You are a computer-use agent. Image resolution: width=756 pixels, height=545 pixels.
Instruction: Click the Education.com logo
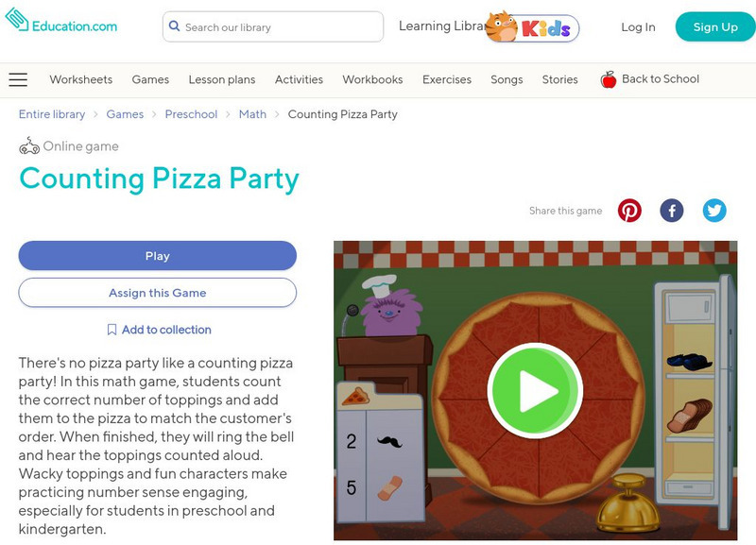[61, 24]
